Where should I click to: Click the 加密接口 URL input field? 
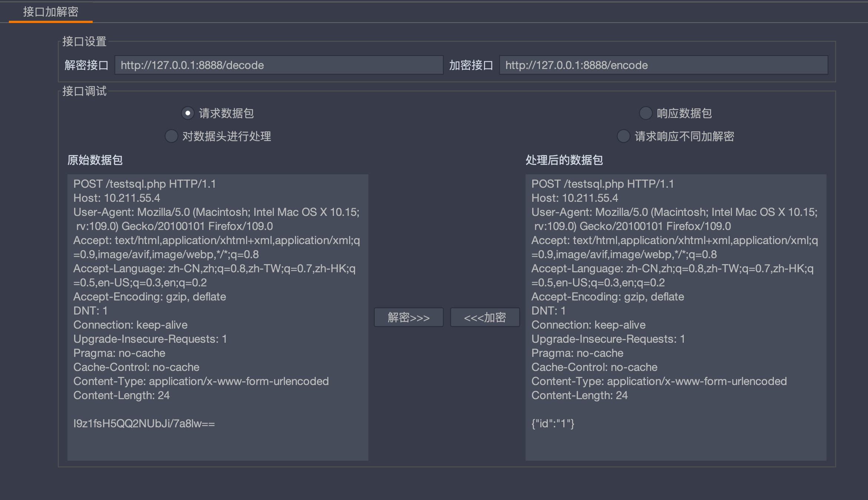[x=663, y=65]
